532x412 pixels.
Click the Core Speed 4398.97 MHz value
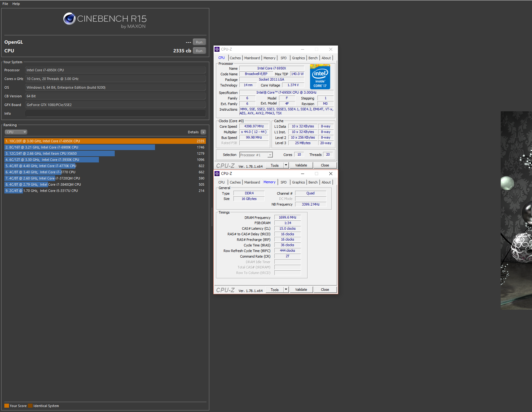coord(254,126)
